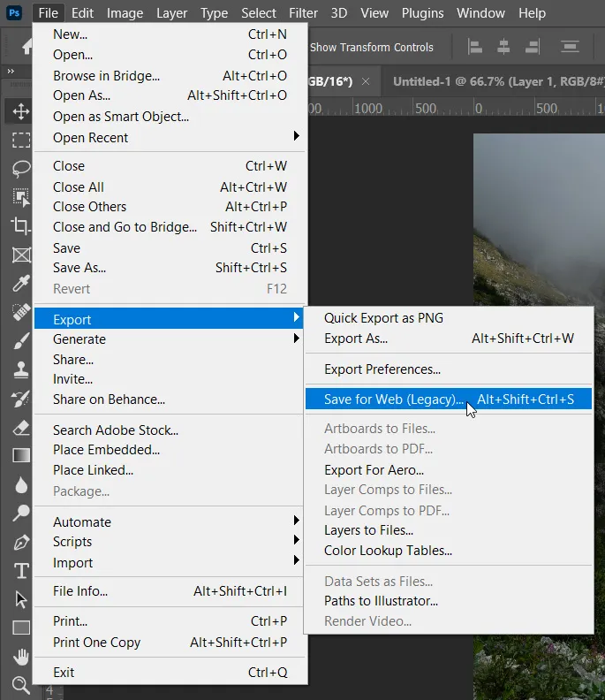This screenshot has width=605, height=700.
Task: Open the Image menu
Action: tap(125, 13)
